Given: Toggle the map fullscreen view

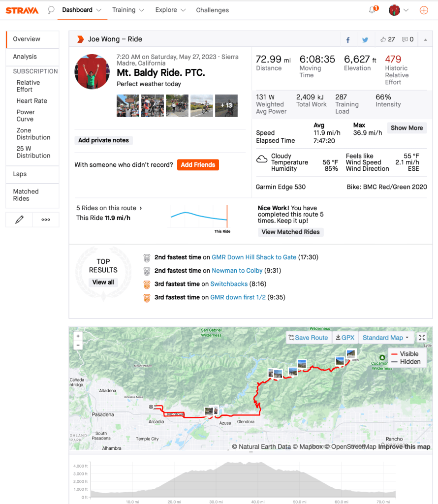Looking at the screenshot, I should pos(422,338).
